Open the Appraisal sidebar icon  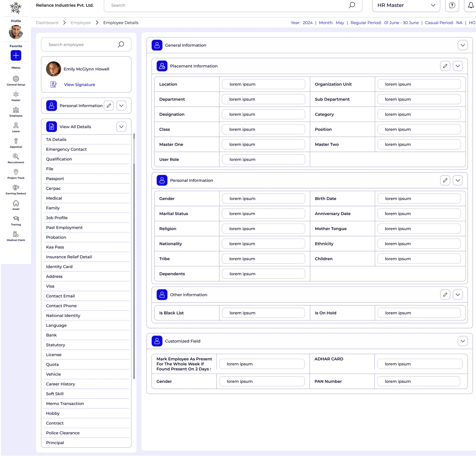point(16,143)
